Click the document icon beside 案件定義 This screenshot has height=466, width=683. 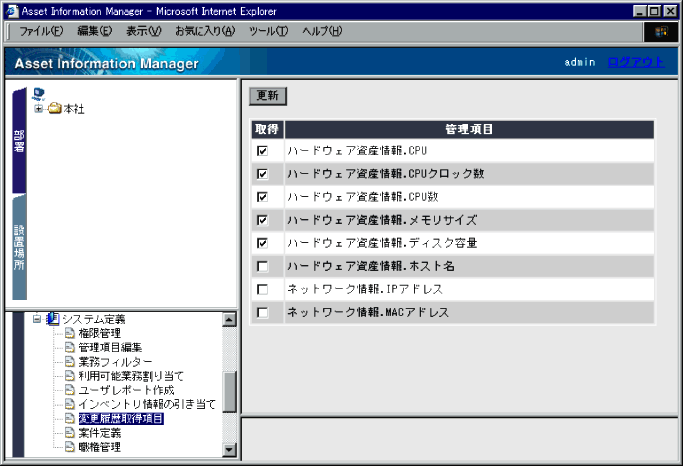(70, 432)
